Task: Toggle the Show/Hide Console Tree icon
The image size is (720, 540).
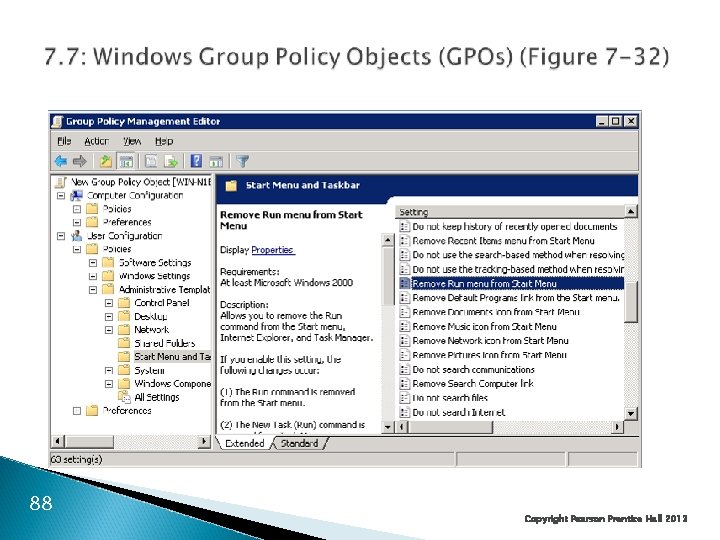Action: point(126,161)
